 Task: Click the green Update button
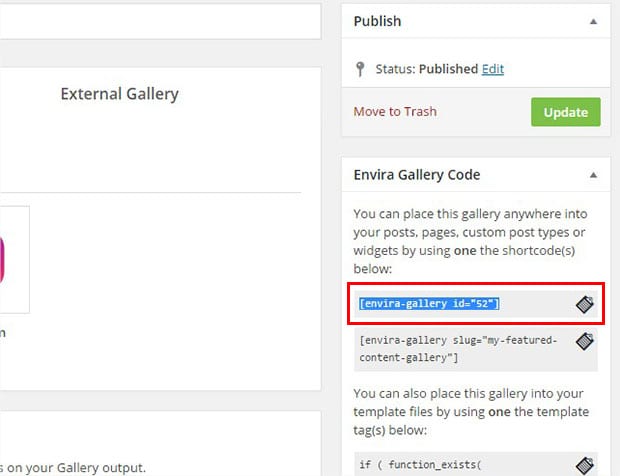click(x=565, y=112)
